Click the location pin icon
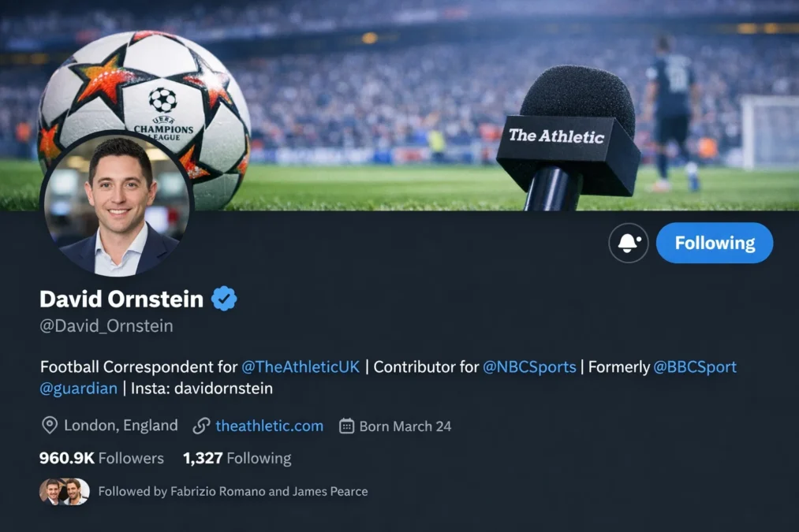 48,425
